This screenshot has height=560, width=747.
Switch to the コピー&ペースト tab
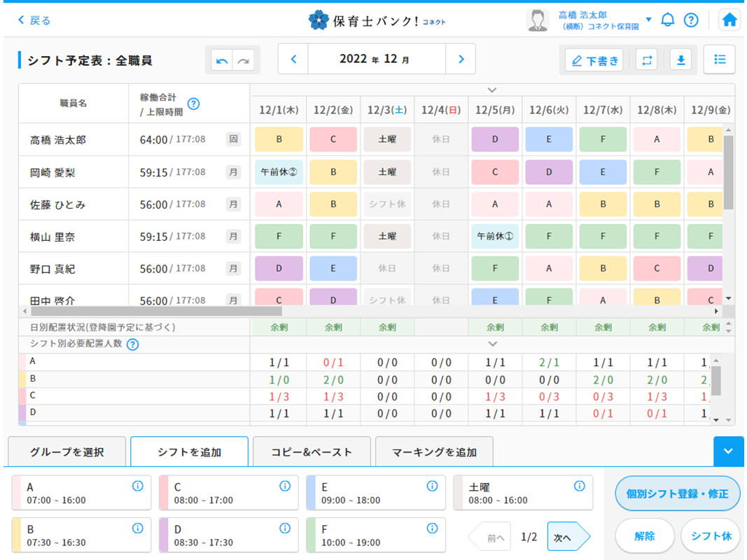pyautogui.click(x=312, y=452)
